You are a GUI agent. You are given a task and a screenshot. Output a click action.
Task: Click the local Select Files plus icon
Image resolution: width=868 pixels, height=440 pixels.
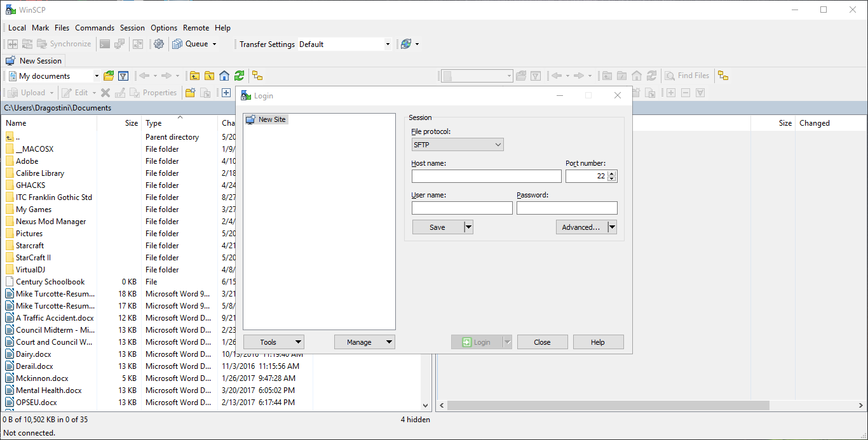(x=226, y=93)
